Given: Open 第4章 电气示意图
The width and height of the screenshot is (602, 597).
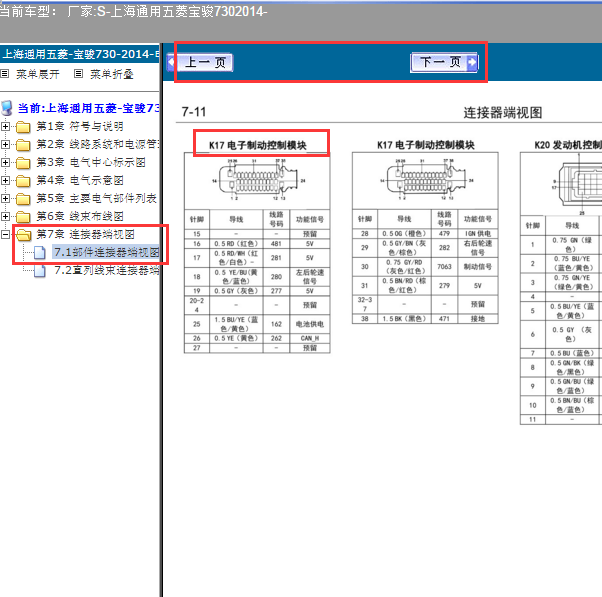Looking at the screenshot, I should coord(80,180).
